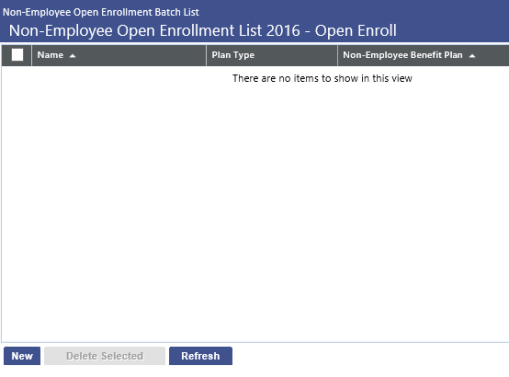Click the Delete Selected button
The width and height of the screenshot is (509, 377).
click(105, 356)
